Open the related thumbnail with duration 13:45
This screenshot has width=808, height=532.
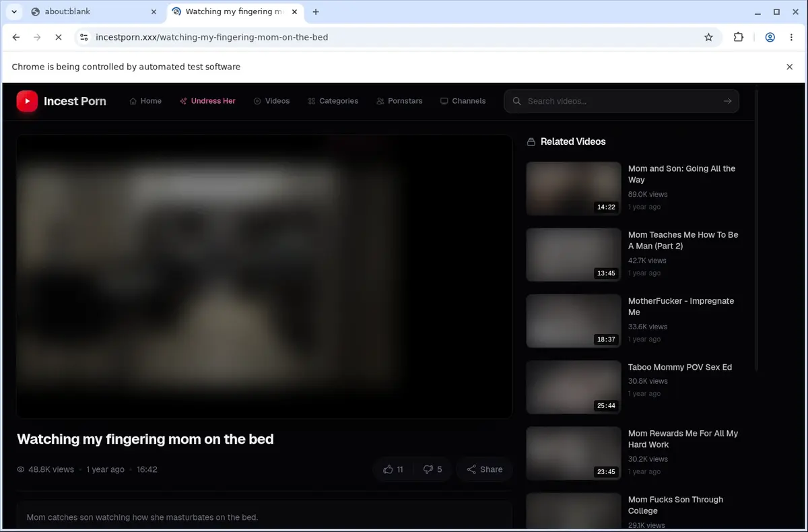pos(574,255)
